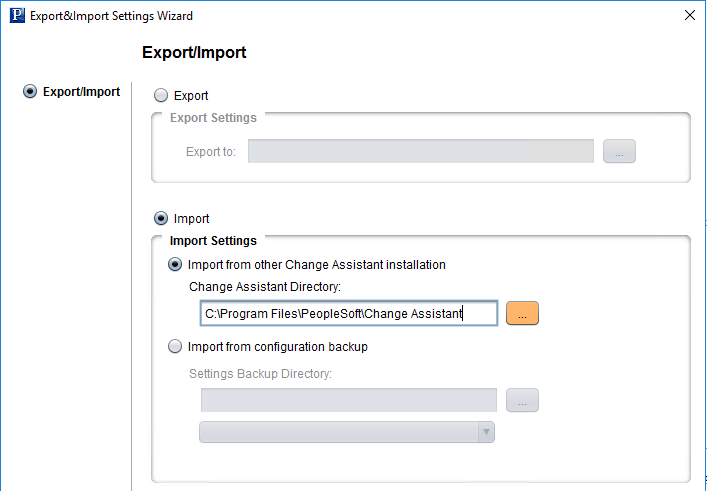Click the Change Assistant Directory label

coord(265,287)
